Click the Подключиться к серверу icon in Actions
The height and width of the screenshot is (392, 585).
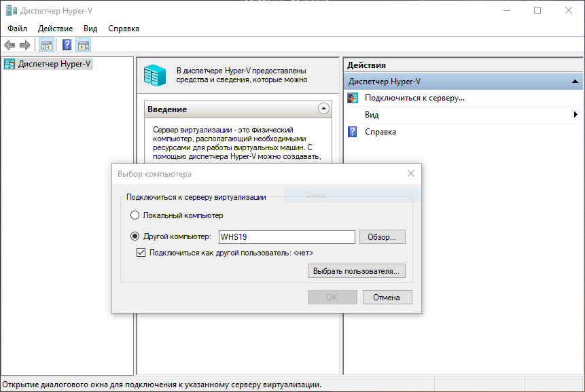coord(353,98)
